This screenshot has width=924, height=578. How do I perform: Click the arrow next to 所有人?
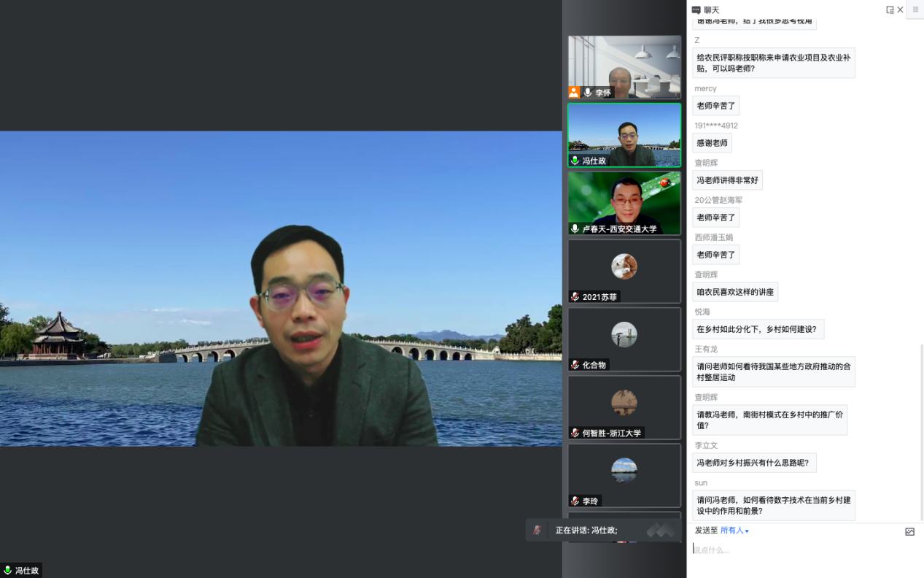(747, 531)
